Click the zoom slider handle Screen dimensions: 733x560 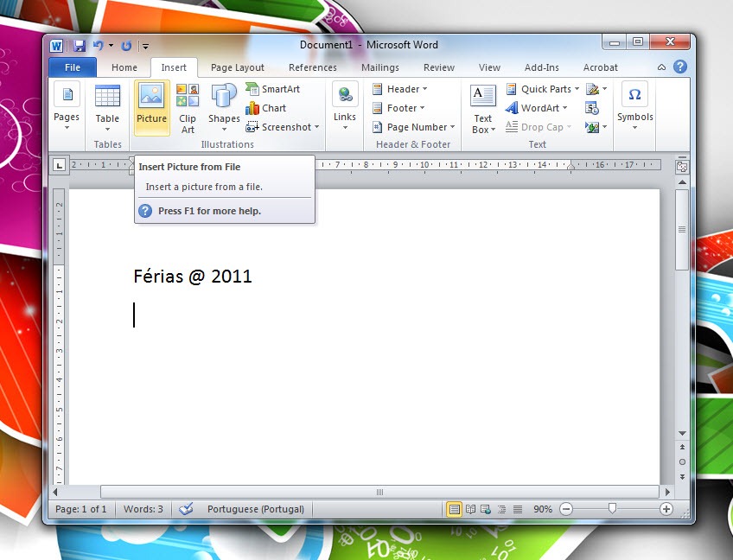[x=612, y=509]
